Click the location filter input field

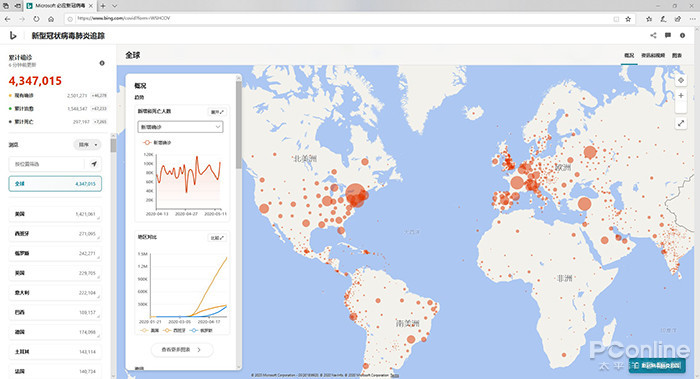[47, 164]
